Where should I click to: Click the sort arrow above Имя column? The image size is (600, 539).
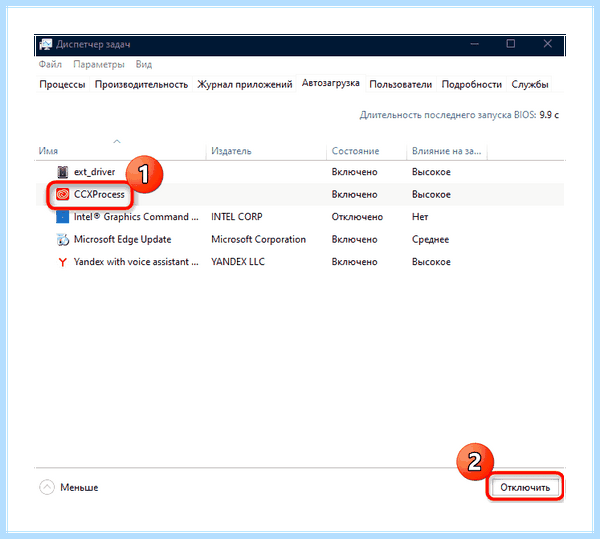click(x=117, y=142)
